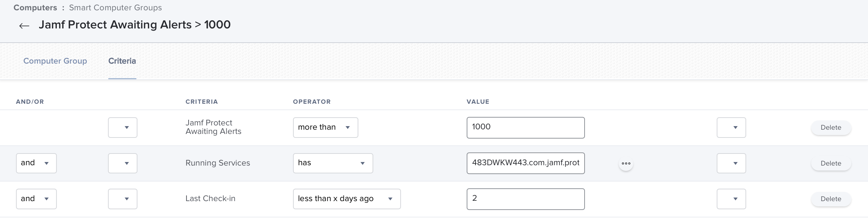Viewport: 868px width, 221px height.
Task: Open and/or dropdown for Running Services row
Action: pyautogui.click(x=36, y=163)
